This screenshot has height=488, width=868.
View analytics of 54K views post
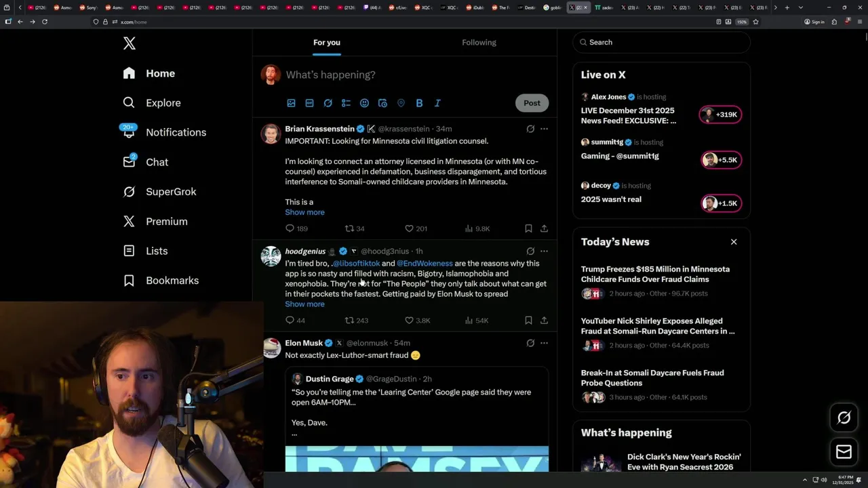pyautogui.click(x=476, y=321)
